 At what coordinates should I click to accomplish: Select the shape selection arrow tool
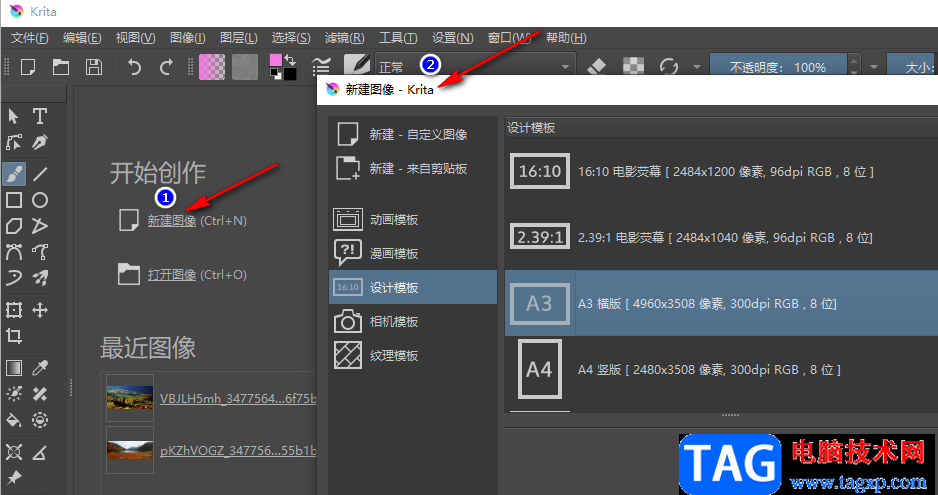(x=14, y=116)
